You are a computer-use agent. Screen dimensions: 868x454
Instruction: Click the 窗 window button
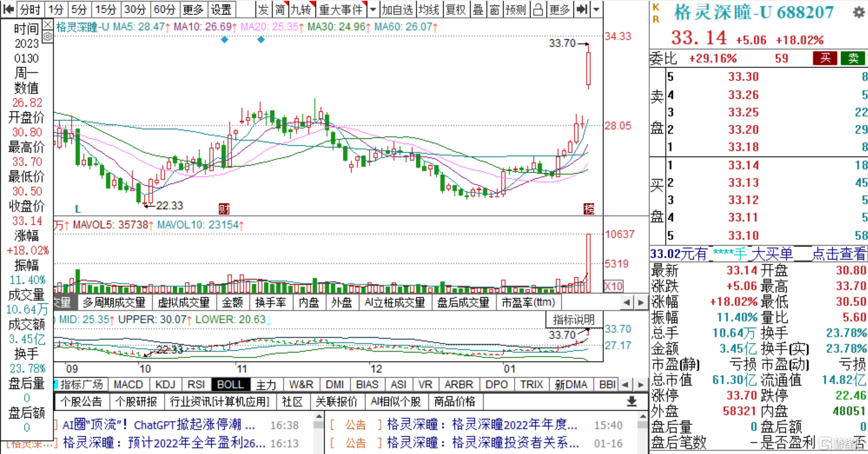[494, 9]
